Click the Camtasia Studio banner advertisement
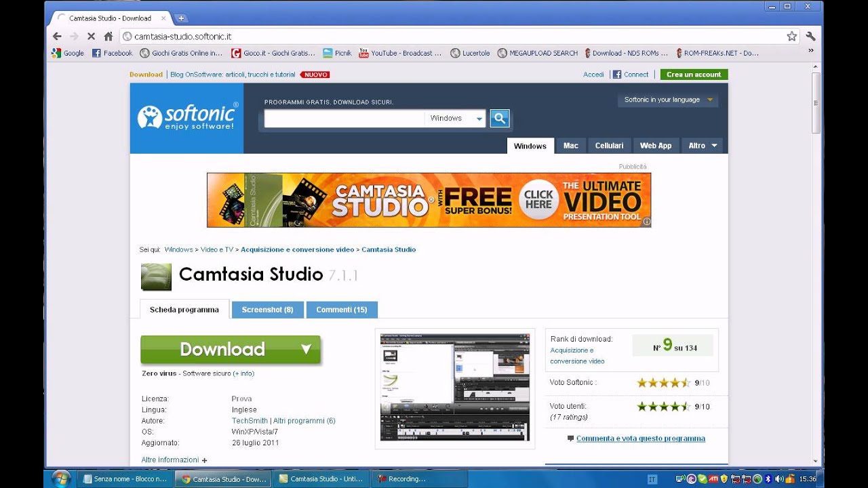 (x=429, y=200)
